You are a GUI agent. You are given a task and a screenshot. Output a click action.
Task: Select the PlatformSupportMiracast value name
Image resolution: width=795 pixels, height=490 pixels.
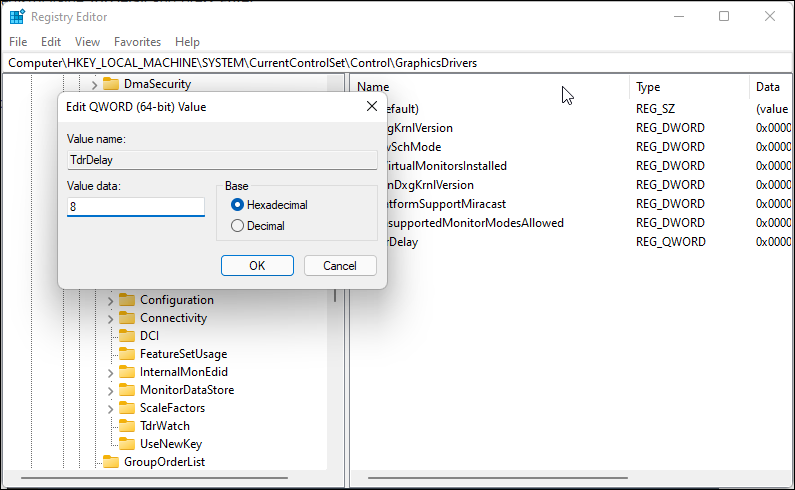click(x=447, y=204)
